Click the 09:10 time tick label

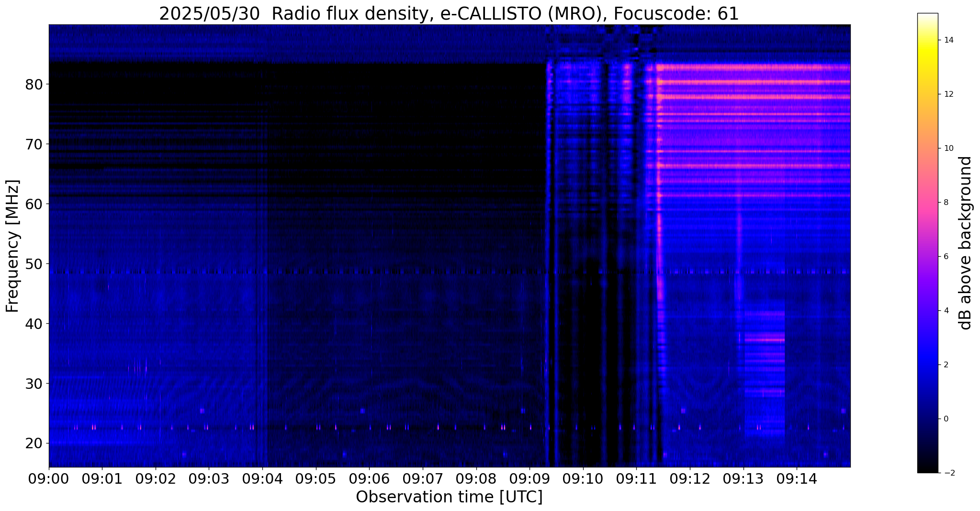[583, 479]
